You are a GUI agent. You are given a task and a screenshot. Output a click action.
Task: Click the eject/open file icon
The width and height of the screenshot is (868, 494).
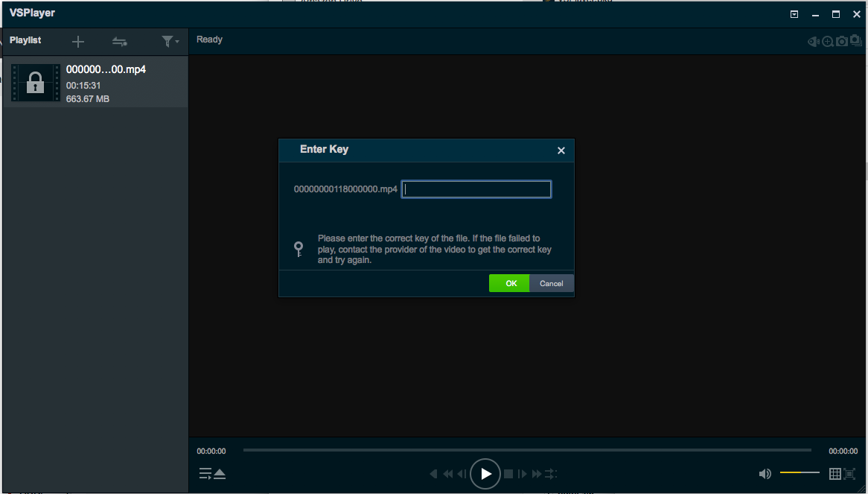click(220, 474)
